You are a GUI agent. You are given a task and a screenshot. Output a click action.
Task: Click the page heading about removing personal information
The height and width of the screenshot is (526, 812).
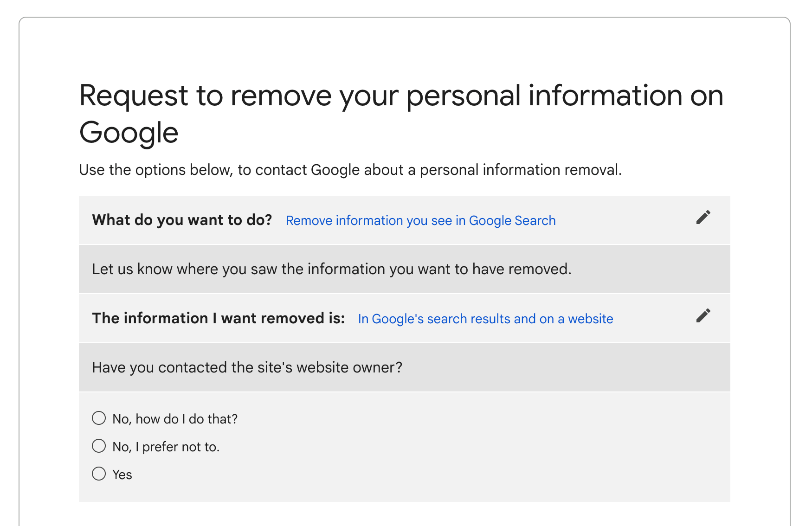(x=402, y=114)
